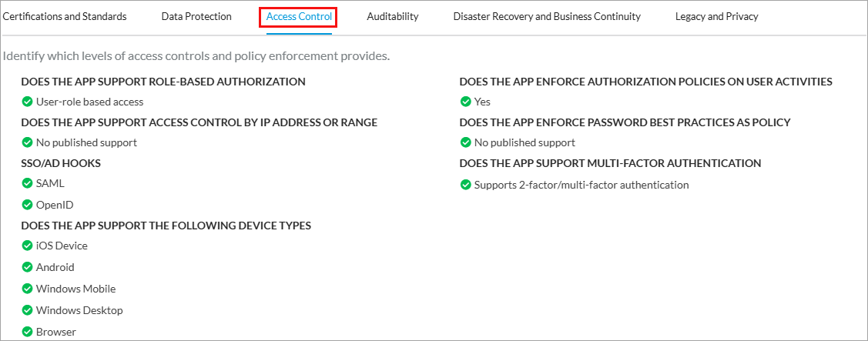The image size is (868, 341).
Task: Open Disaster Recovery and Business Continuity tab
Action: (x=547, y=16)
